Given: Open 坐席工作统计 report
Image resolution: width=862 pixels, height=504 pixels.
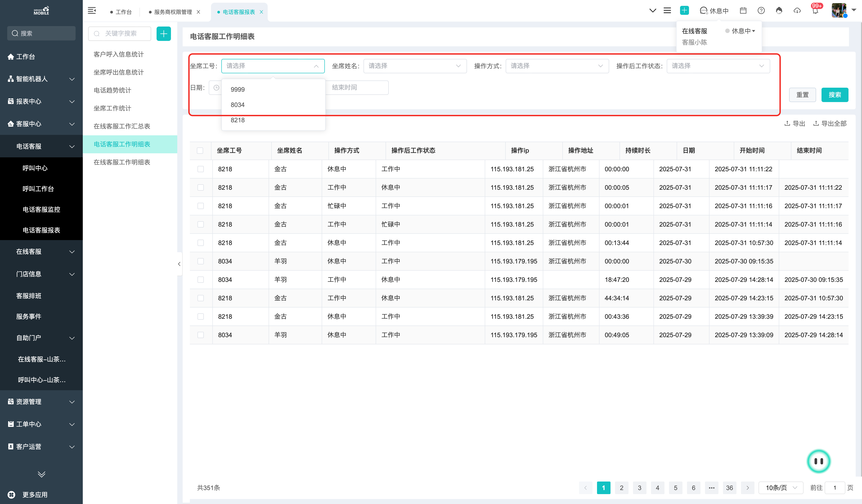Looking at the screenshot, I should pyautogui.click(x=112, y=108).
